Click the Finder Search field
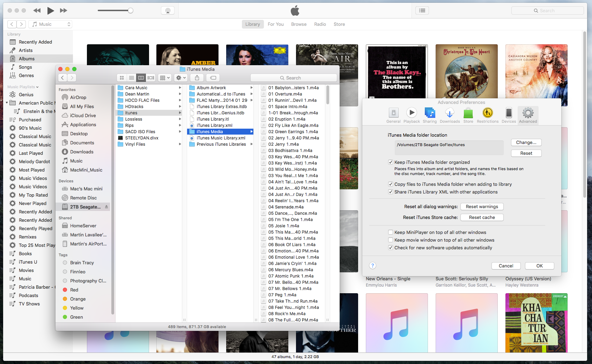 tap(294, 78)
